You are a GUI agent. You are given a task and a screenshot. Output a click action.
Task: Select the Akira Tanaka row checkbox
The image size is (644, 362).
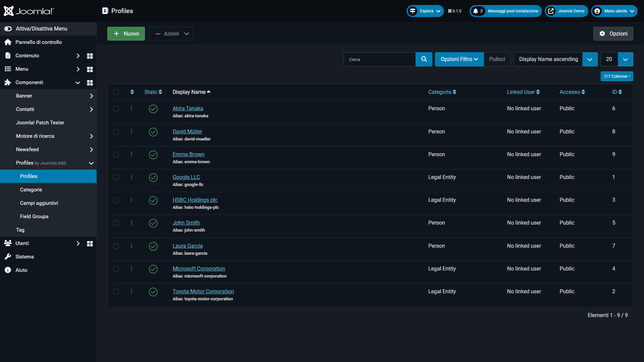pos(116,109)
